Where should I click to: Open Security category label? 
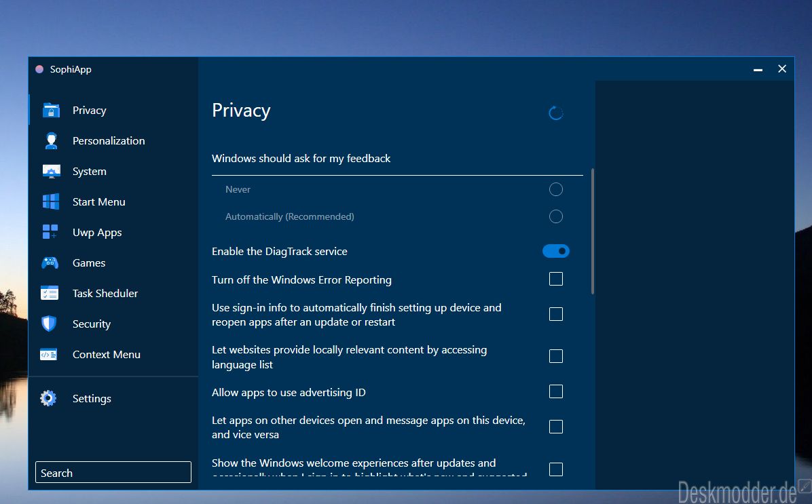coord(92,324)
